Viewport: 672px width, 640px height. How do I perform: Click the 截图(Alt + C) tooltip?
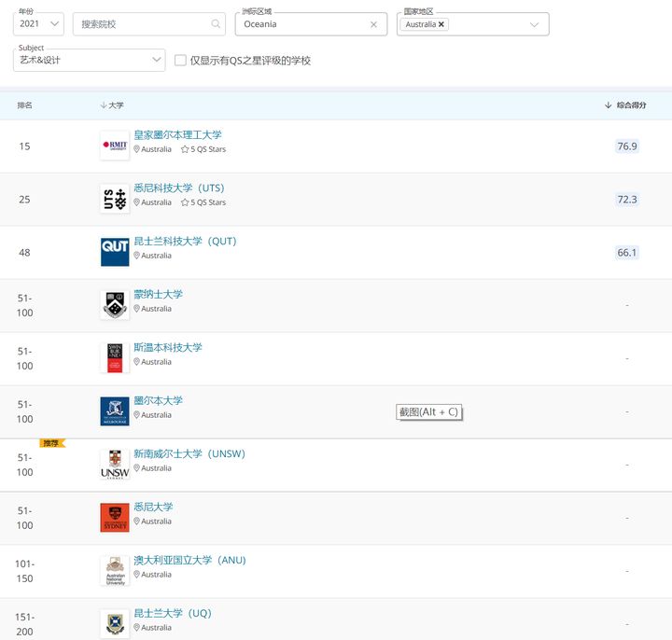tap(429, 412)
